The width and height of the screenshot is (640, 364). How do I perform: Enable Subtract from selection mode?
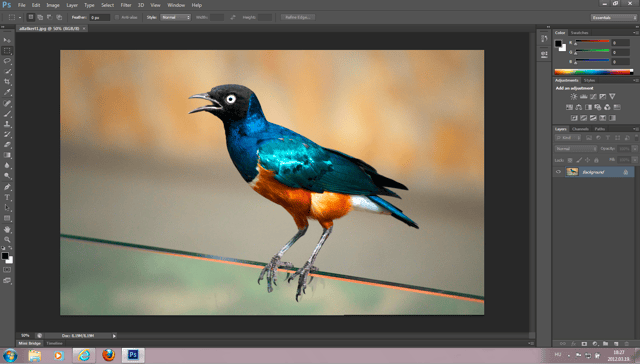pos(49,18)
